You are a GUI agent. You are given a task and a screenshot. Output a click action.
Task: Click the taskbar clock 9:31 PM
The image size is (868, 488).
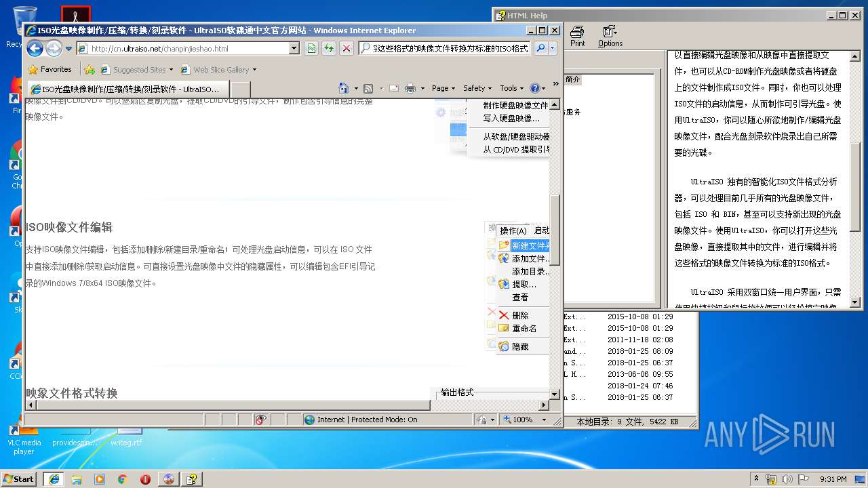tap(833, 479)
